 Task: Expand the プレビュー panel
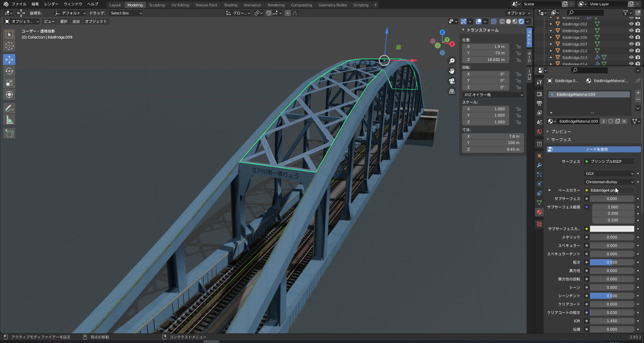click(561, 132)
